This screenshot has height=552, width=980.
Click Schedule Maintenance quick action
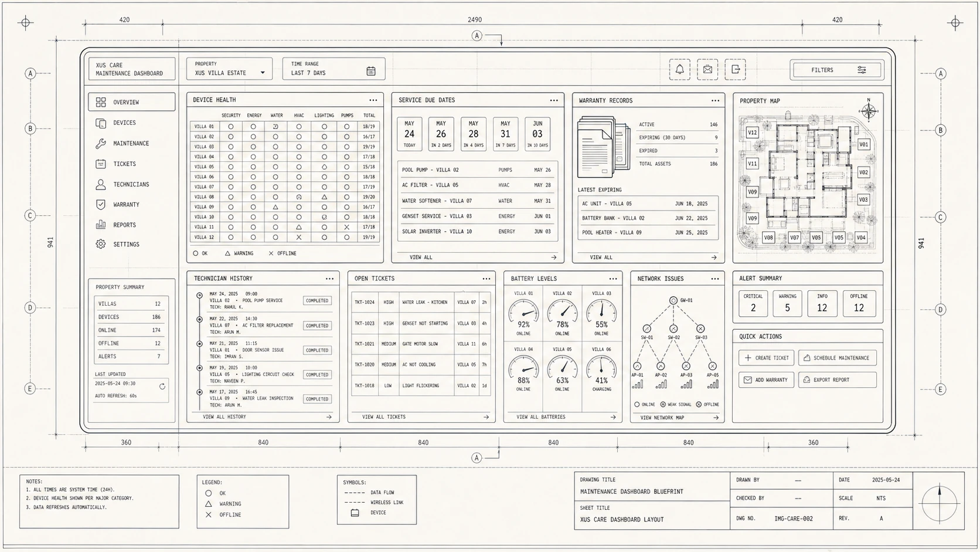coord(838,358)
